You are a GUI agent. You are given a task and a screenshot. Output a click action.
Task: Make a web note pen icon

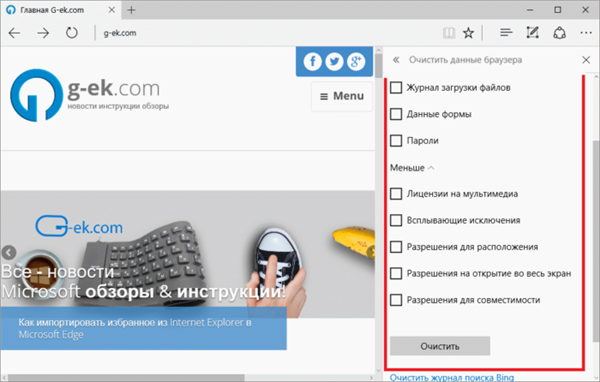(x=532, y=33)
